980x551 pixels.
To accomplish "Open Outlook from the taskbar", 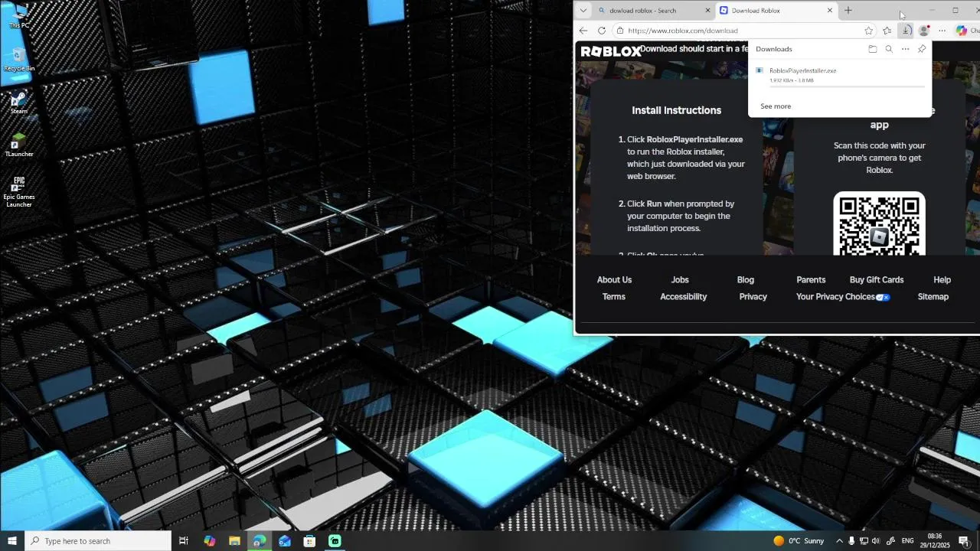I will [285, 541].
